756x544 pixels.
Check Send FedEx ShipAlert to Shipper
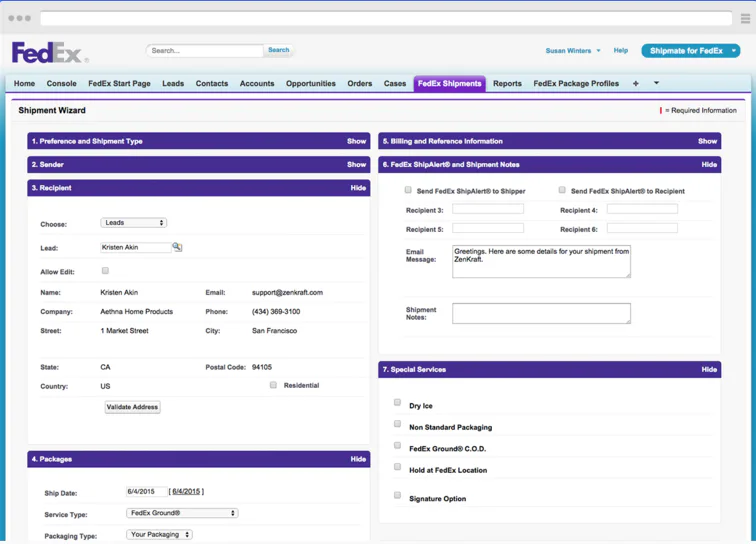[x=408, y=190]
